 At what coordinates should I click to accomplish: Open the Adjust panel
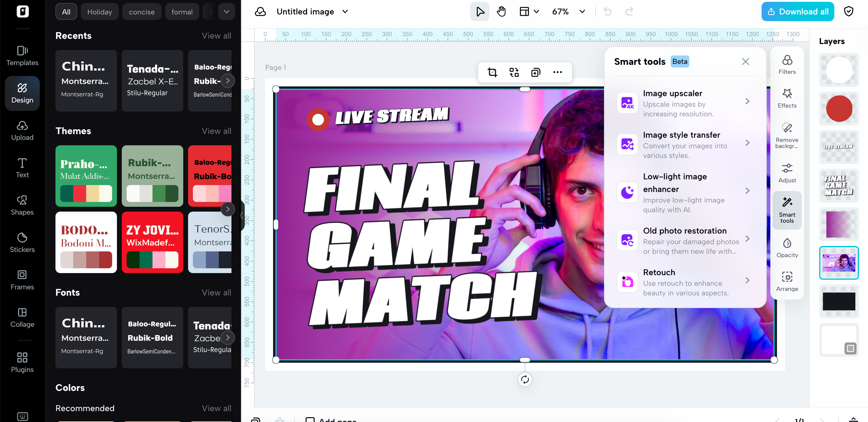pyautogui.click(x=787, y=172)
